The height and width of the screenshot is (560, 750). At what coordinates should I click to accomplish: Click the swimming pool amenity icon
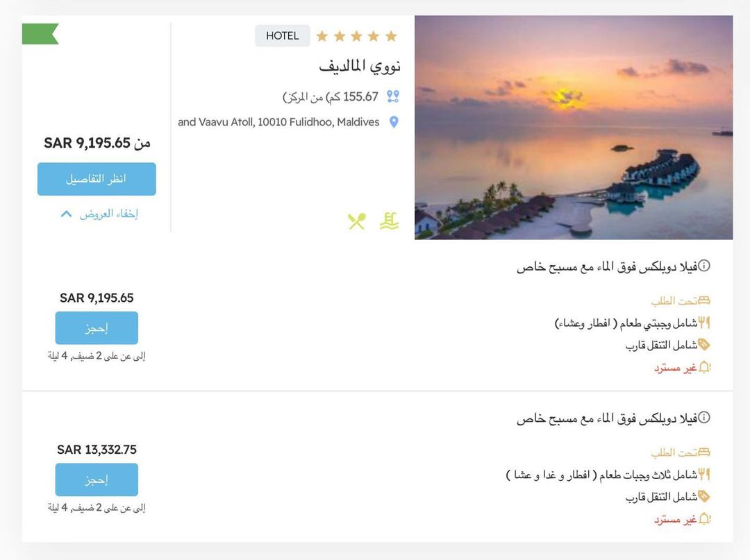389,221
